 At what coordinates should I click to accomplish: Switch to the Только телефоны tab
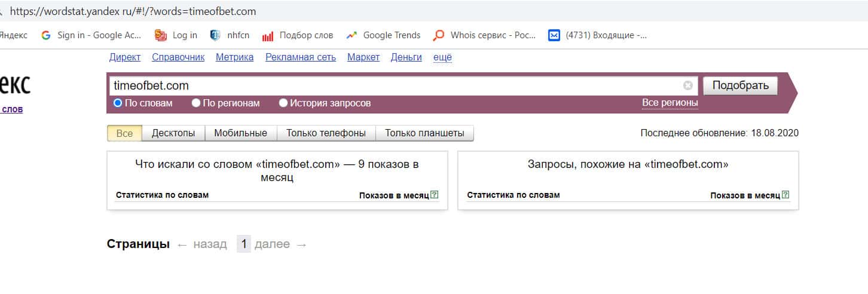tap(326, 133)
